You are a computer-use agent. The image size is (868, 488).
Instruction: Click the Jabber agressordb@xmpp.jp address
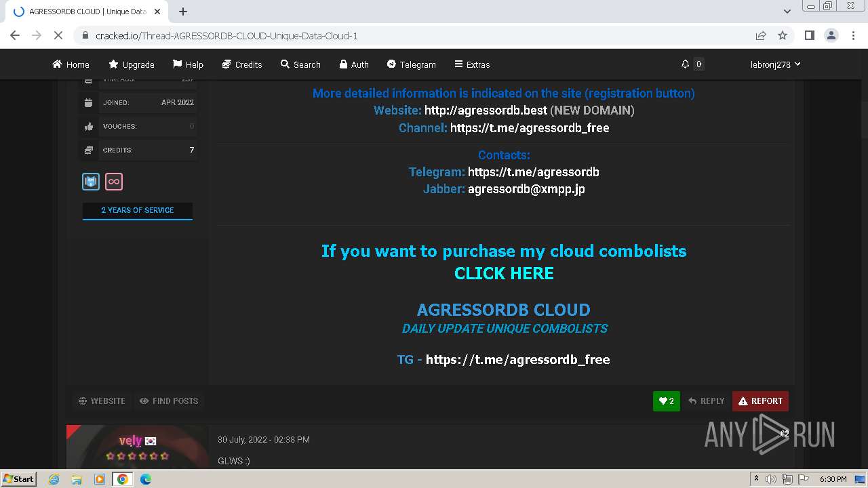pos(526,189)
